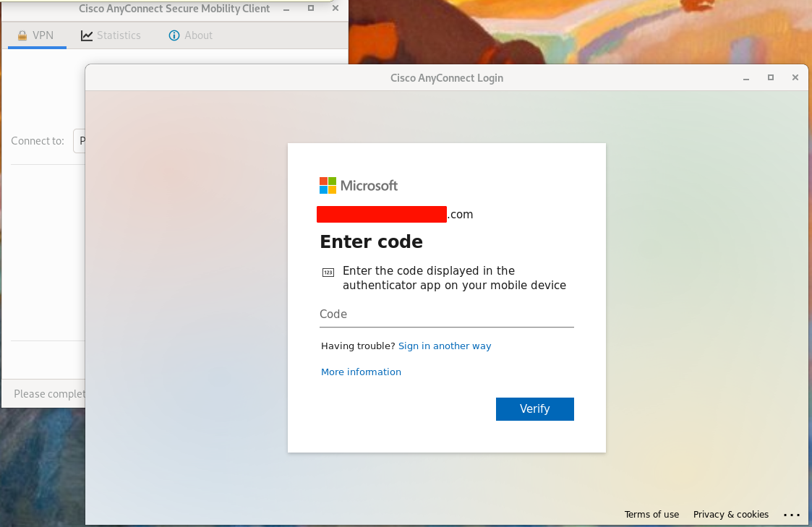This screenshot has height=527, width=812.
Task: Click the Statistics chart icon
Action: pyautogui.click(x=87, y=35)
